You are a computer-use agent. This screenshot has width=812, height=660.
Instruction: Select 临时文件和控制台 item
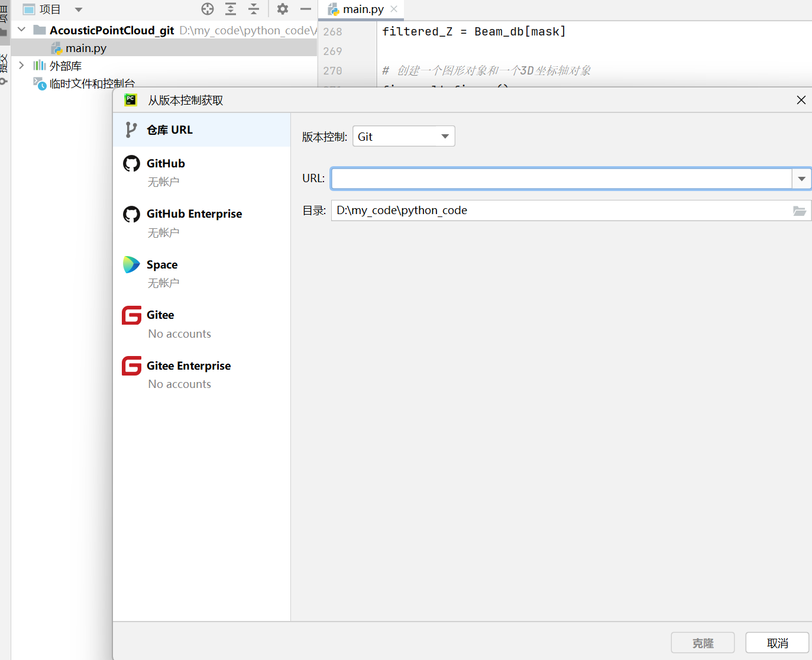point(92,83)
